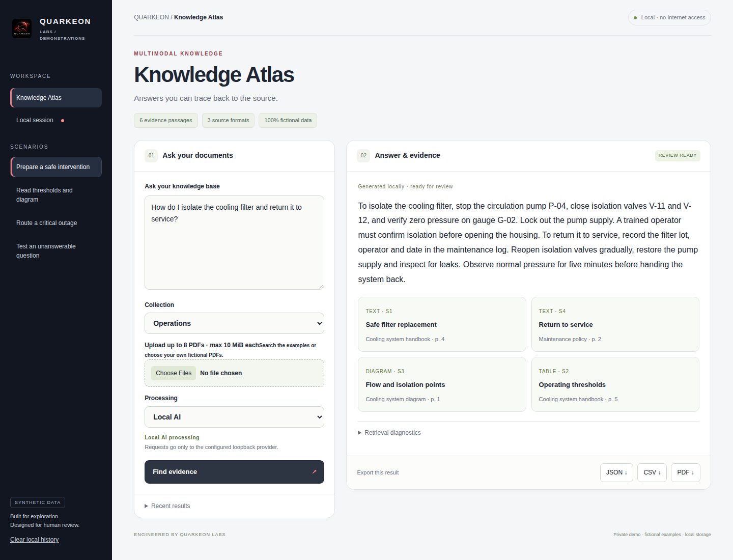Click the QUARKEON breadcrumb link
Screen dimensions: 733x560
[x=151, y=17]
